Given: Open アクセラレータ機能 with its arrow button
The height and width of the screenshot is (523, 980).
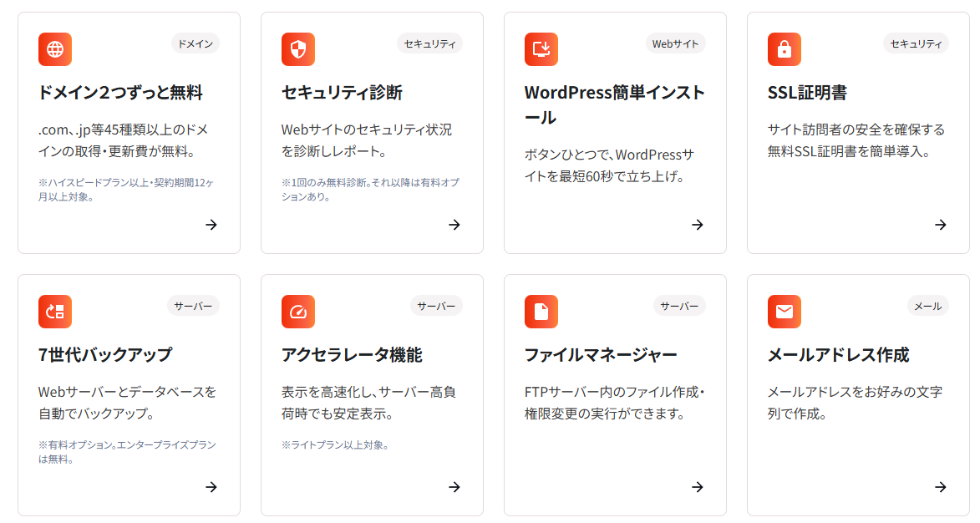Looking at the screenshot, I should pyautogui.click(x=454, y=487).
